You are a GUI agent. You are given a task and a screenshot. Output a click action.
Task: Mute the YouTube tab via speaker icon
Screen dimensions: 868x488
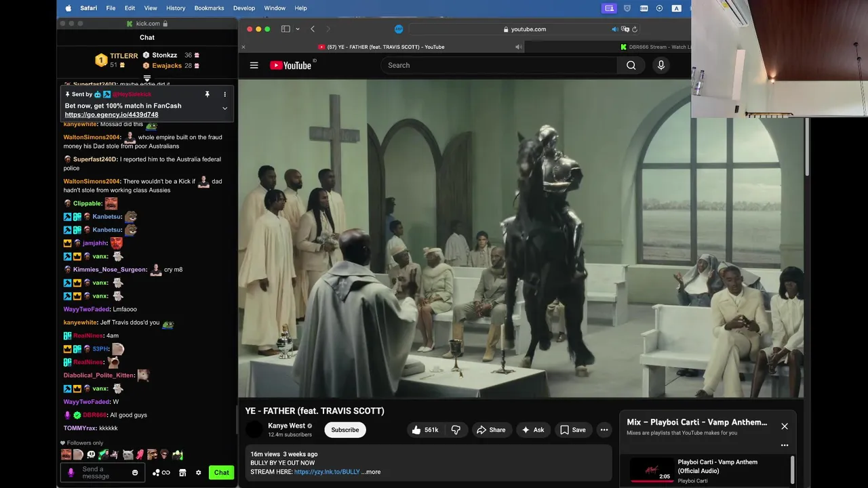[518, 47]
